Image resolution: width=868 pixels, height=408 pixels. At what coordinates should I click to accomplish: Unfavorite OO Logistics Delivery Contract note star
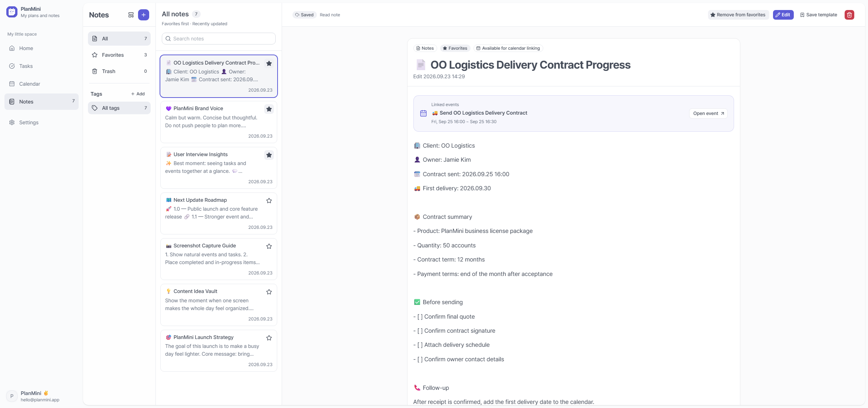tap(269, 63)
